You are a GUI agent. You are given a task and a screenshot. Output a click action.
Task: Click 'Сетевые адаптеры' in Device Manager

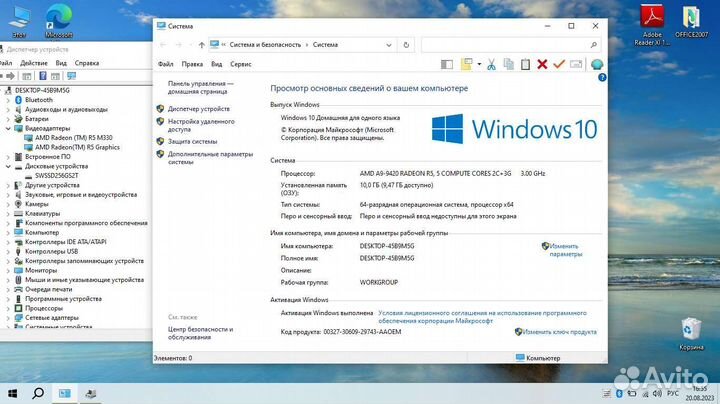(51, 318)
